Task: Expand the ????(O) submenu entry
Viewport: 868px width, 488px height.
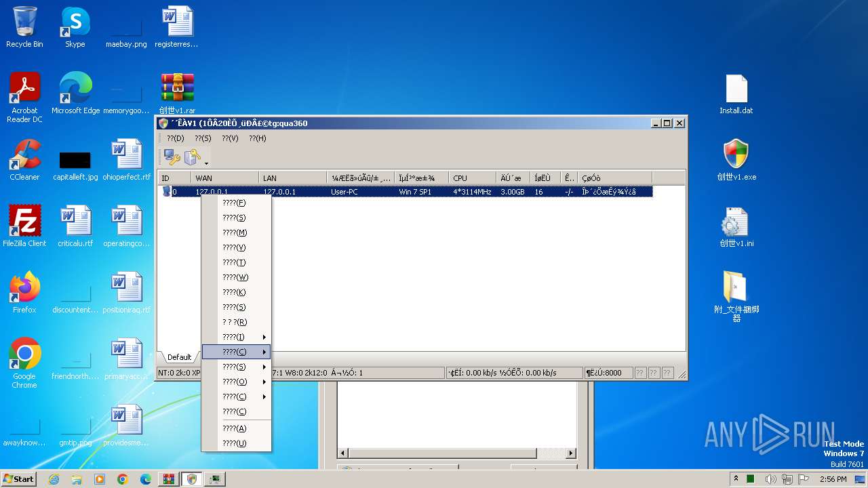Action: 236,382
